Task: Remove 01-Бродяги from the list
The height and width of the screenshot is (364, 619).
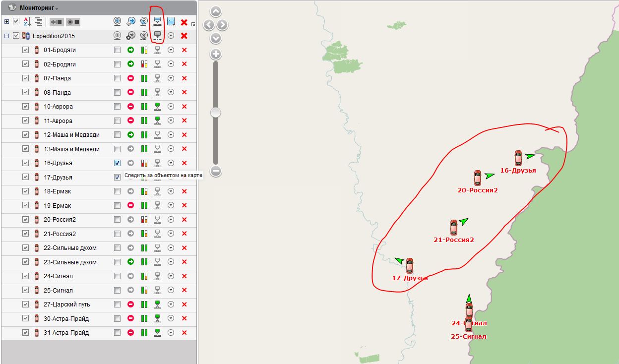Action: 184,50
